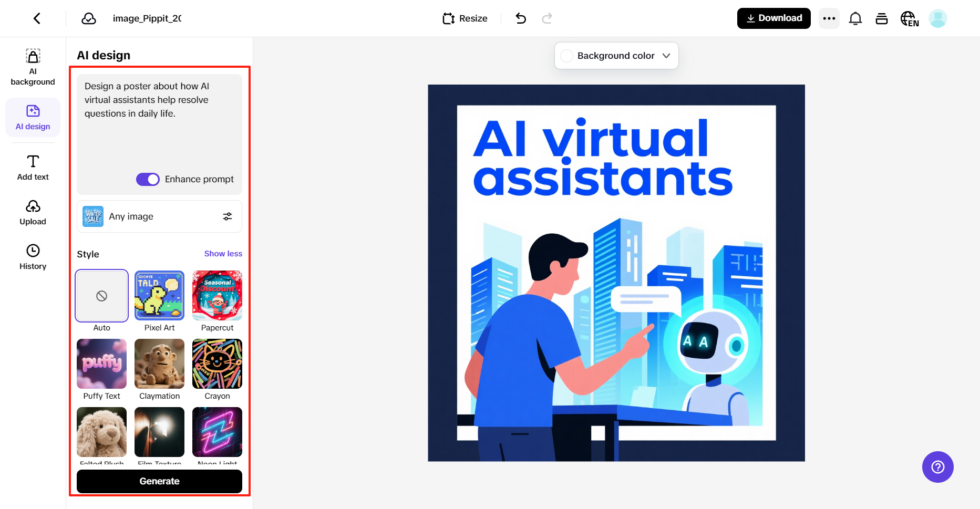Open image reference settings sliders icon
The image size is (980, 509).
coord(228,216)
